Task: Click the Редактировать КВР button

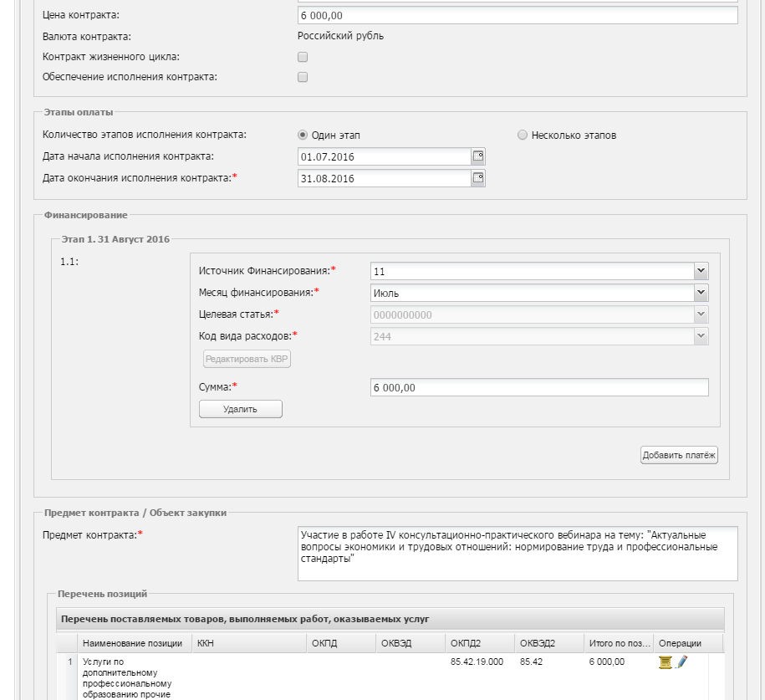Action: coord(247,359)
